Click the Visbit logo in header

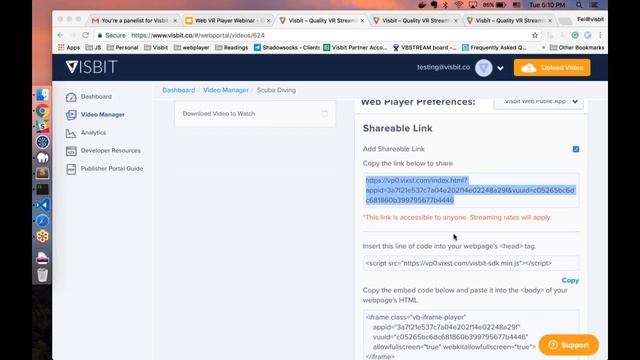(x=91, y=67)
